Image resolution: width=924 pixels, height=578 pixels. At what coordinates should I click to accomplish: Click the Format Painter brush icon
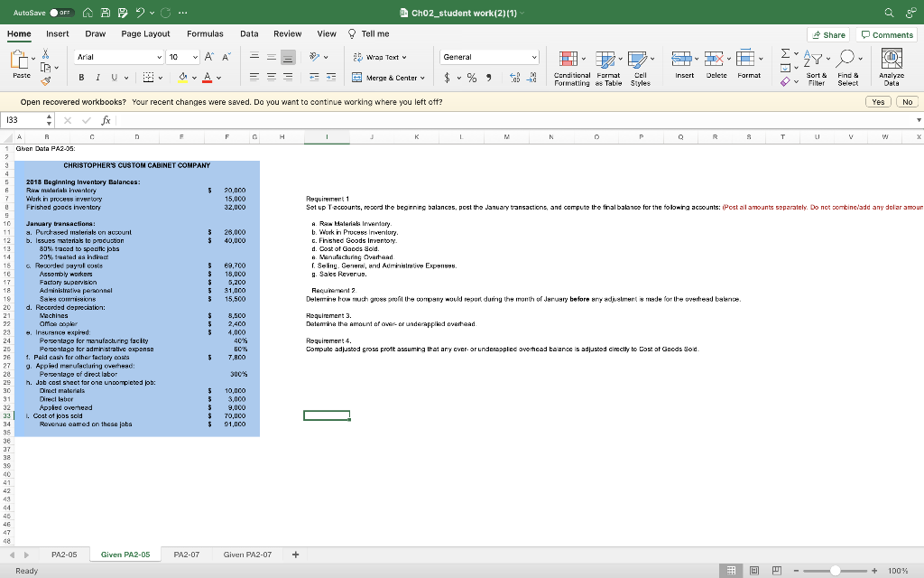(x=45, y=81)
